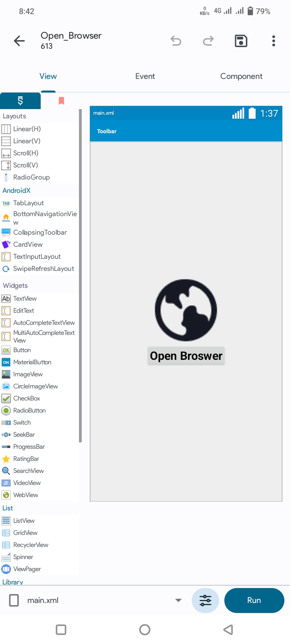The height and width of the screenshot is (644, 290).
Task: Switch to the Event tab
Action: click(x=145, y=76)
